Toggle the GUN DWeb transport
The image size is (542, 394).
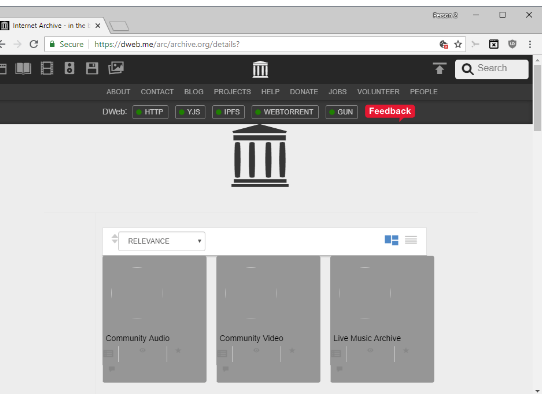click(x=342, y=112)
